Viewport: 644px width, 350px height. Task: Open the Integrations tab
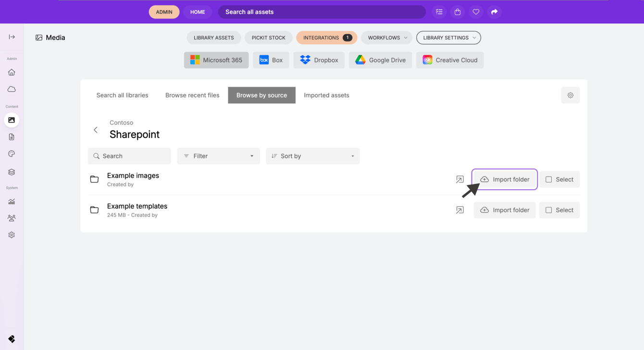point(327,37)
